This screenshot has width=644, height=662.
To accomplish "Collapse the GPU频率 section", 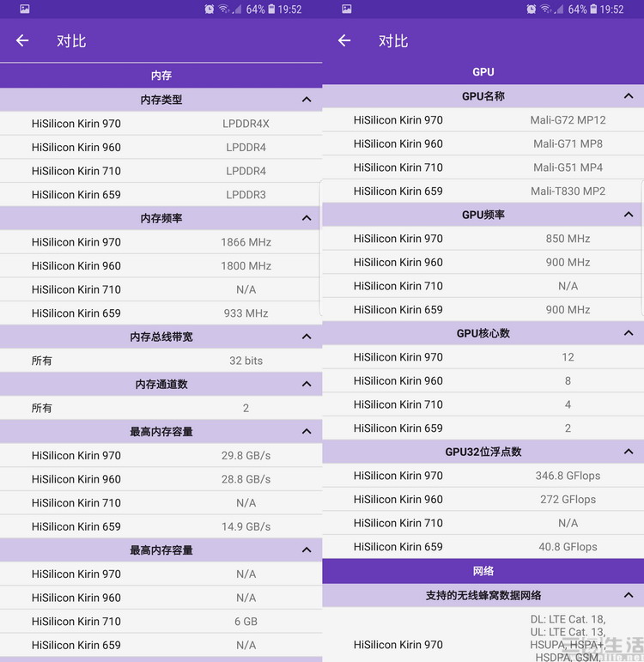I will tap(629, 215).
